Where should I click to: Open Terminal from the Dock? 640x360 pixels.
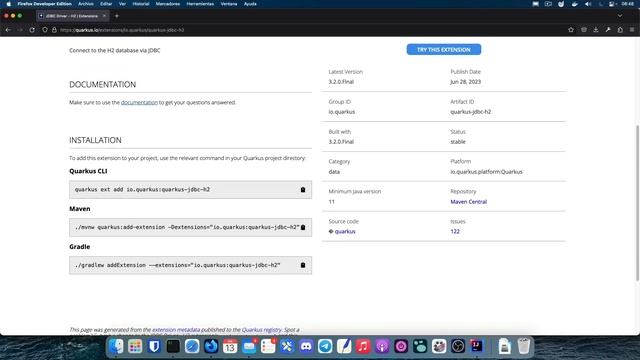173,347
